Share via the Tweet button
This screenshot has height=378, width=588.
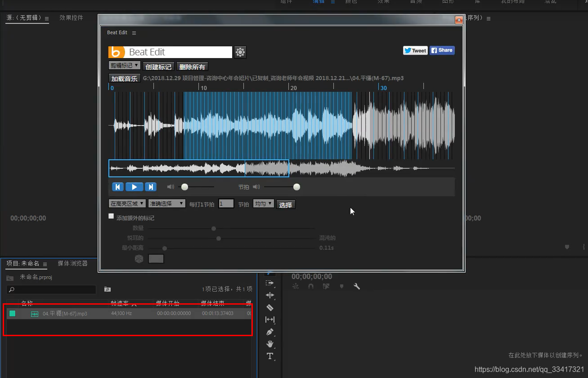(x=415, y=50)
